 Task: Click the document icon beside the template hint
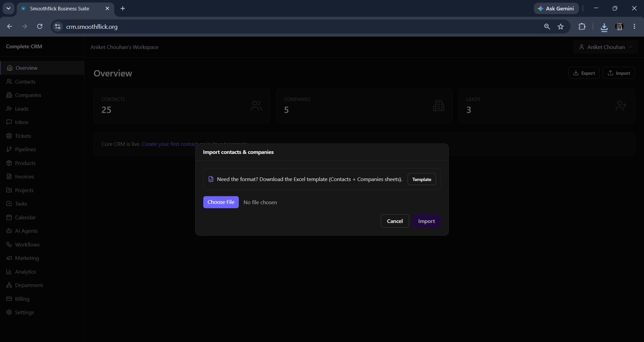click(x=211, y=179)
